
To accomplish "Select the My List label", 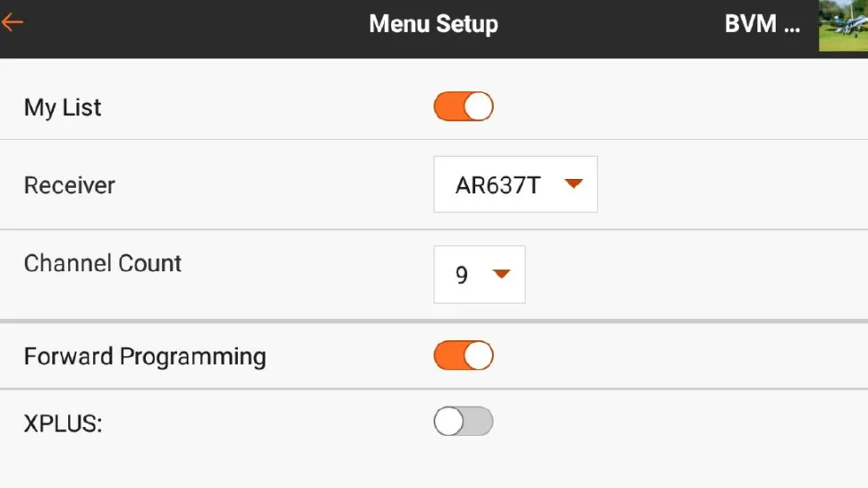I will pos(63,107).
